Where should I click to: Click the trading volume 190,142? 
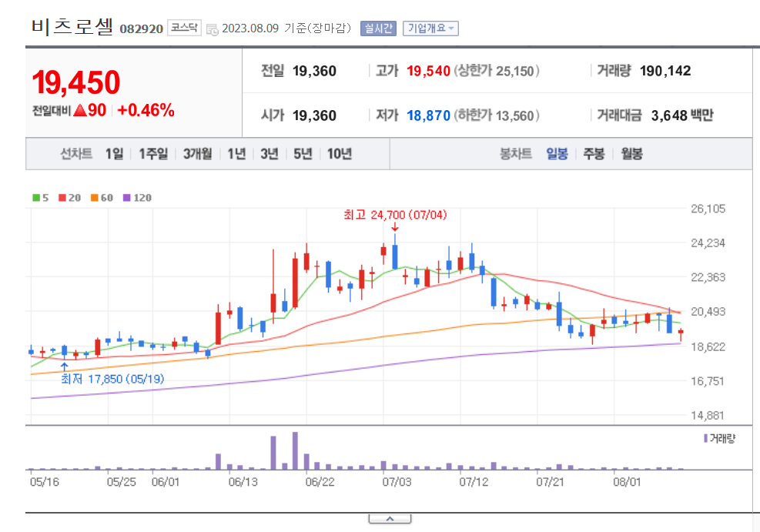click(x=665, y=72)
